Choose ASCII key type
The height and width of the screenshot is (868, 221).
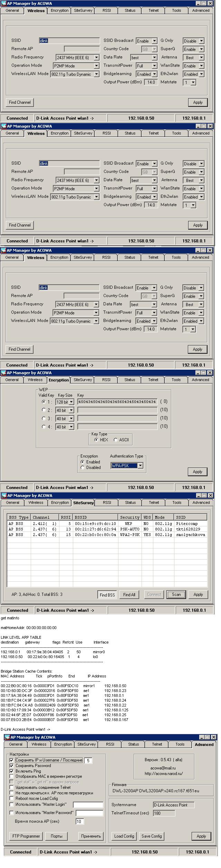pyautogui.click(x=115, y=440)
